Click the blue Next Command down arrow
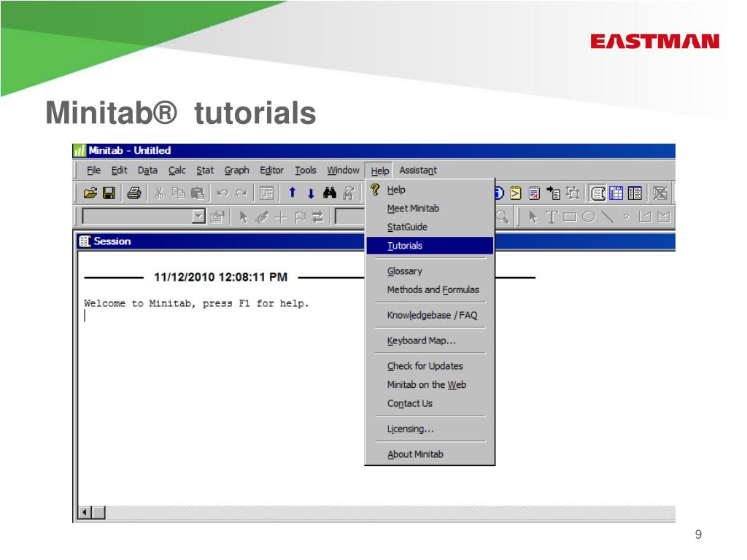 pyautogui.click(x=311, y=193)
